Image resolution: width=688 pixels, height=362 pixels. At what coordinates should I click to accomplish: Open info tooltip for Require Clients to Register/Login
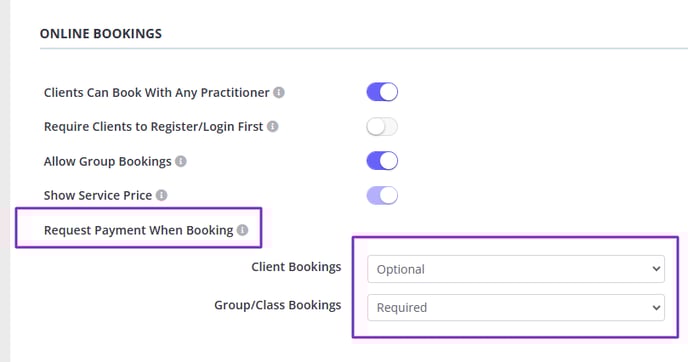pos(272,126)
